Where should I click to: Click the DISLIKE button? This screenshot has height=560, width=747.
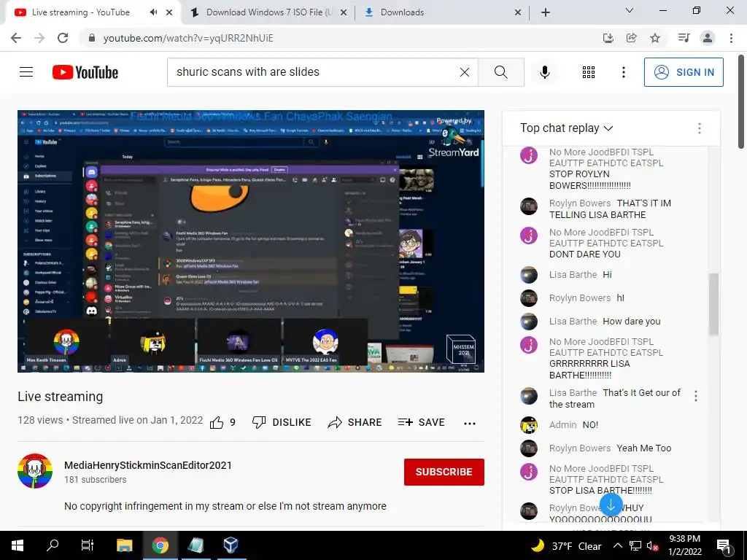[282, 422]
